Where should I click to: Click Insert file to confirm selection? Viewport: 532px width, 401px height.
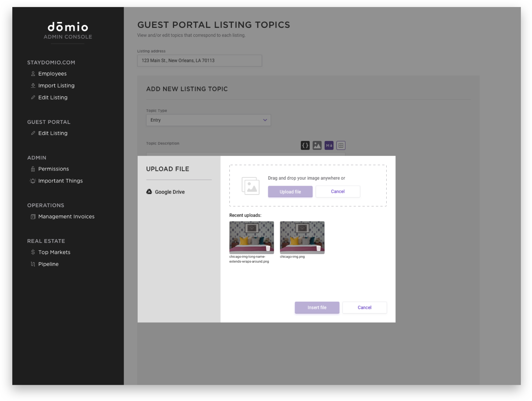(317, 307)
